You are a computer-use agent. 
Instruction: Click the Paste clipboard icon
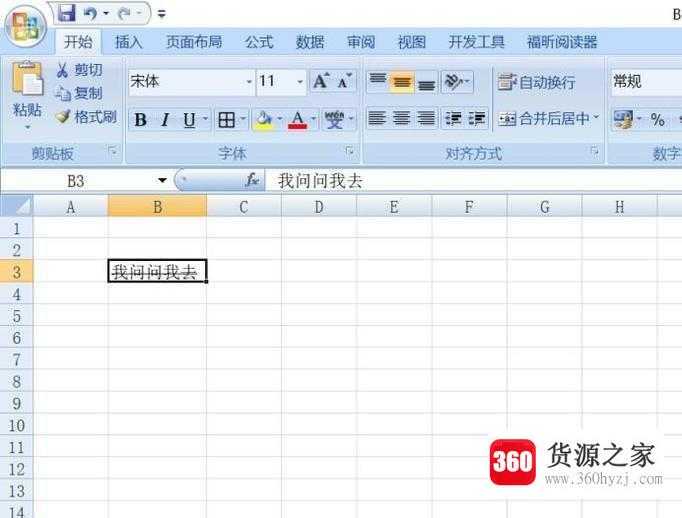click(x=27, y=78)
